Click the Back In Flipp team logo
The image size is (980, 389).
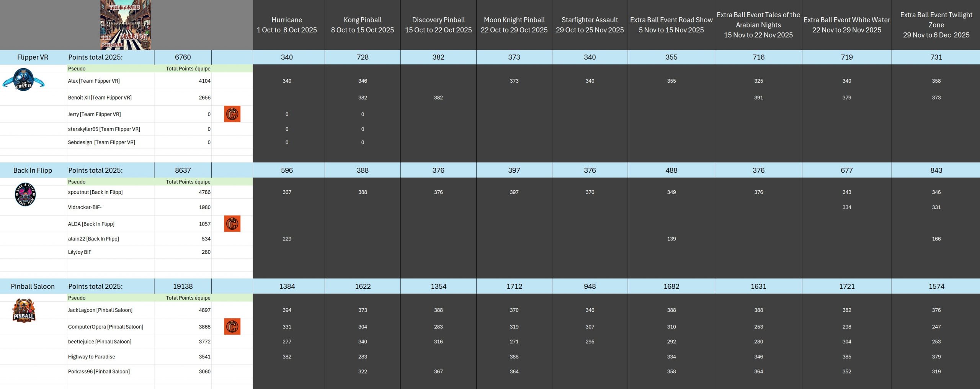25,194
